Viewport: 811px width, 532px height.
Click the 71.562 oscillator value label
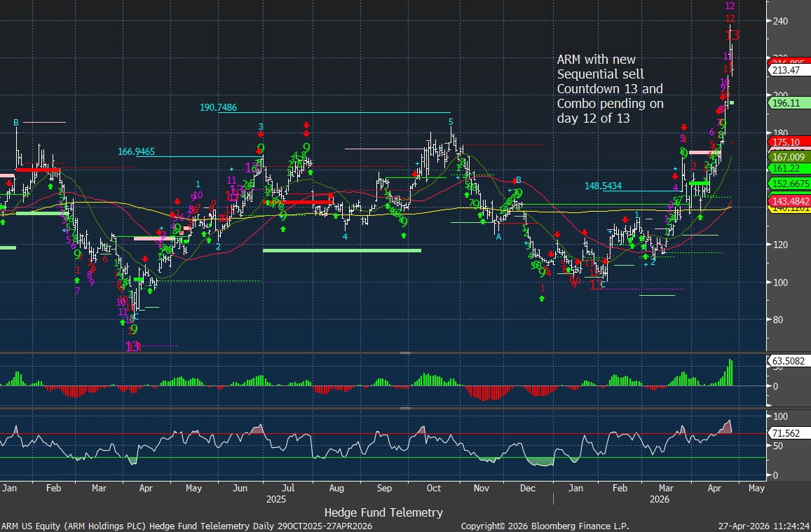pyautogui.click(x=786, y=435)
